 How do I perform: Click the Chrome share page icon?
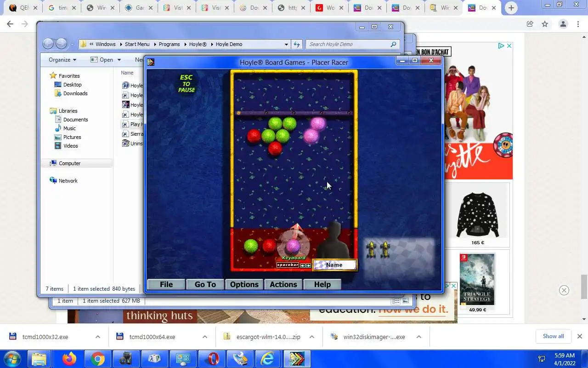pyautogui.click(x=530, y=24)
